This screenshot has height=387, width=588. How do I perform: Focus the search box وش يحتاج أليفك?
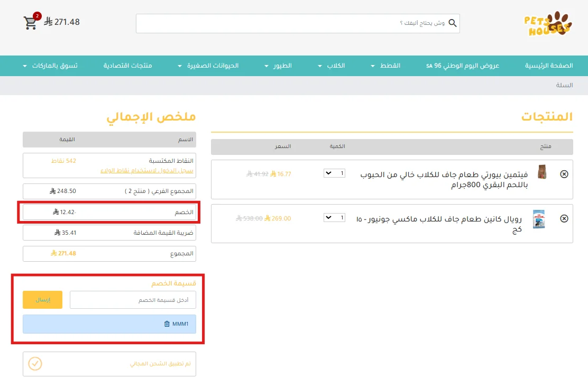tap(298, 23)
